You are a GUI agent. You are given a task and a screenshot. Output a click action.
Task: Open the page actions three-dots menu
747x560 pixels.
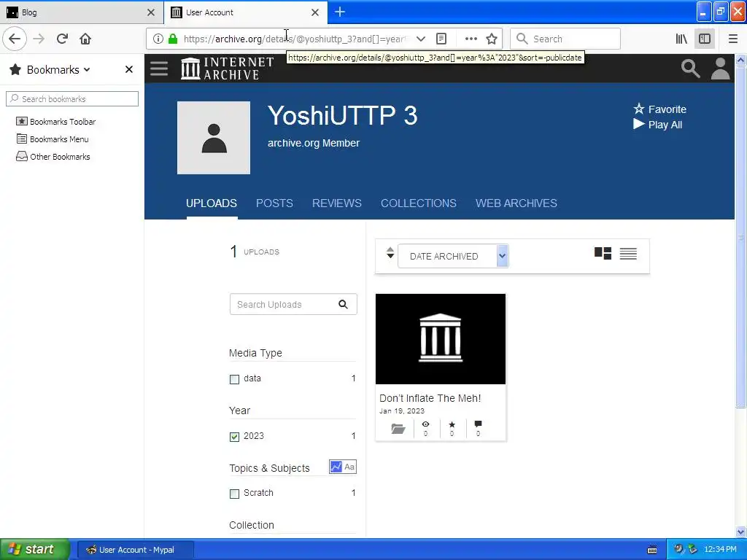click(x=471, y=39)
